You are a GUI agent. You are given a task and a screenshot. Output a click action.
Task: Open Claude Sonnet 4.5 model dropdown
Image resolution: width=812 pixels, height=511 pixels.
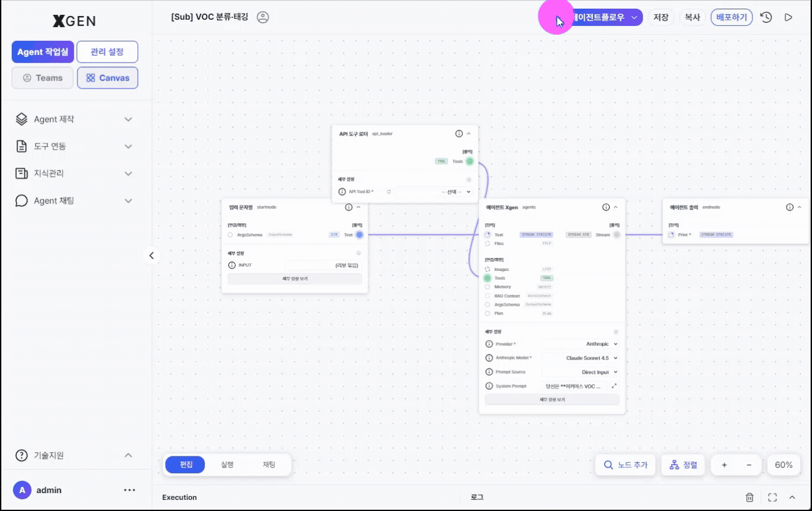(x=580, y=358)
